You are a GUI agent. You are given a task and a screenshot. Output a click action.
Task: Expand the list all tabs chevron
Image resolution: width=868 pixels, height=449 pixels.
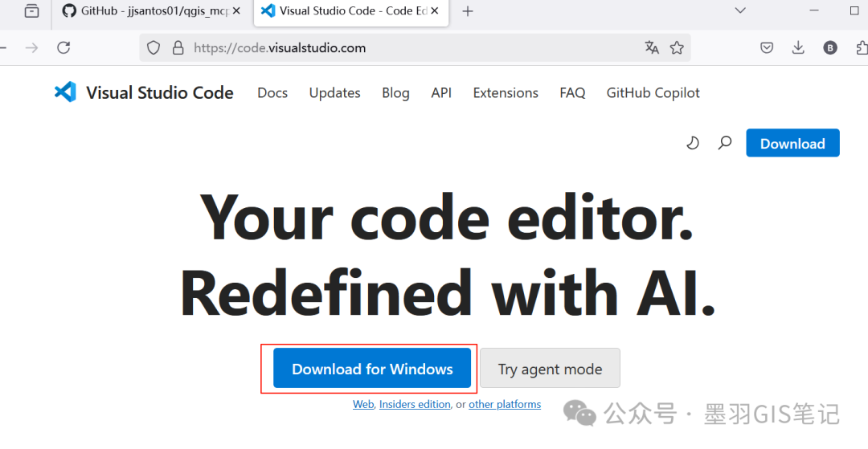[x=741, y=10]
